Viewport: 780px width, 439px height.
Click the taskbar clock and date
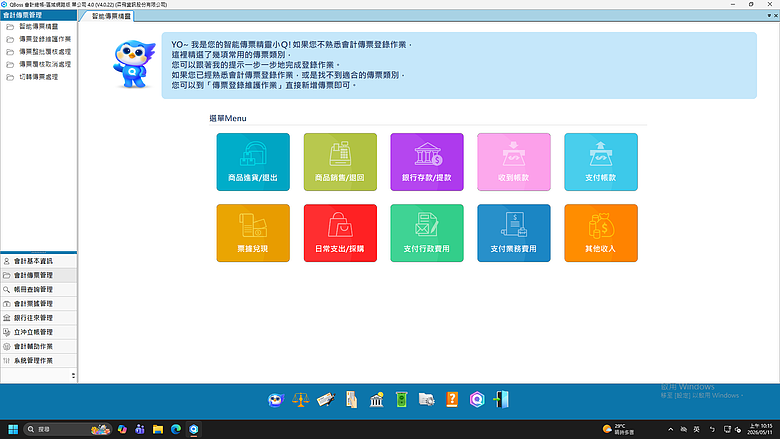pos(761,429)
